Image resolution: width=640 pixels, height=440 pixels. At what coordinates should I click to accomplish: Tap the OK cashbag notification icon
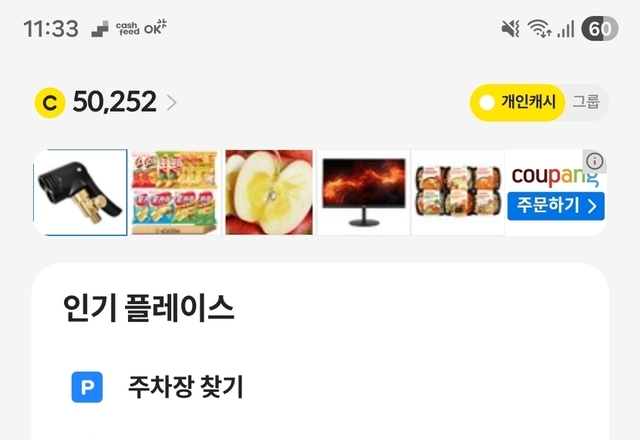click(156, 27)
